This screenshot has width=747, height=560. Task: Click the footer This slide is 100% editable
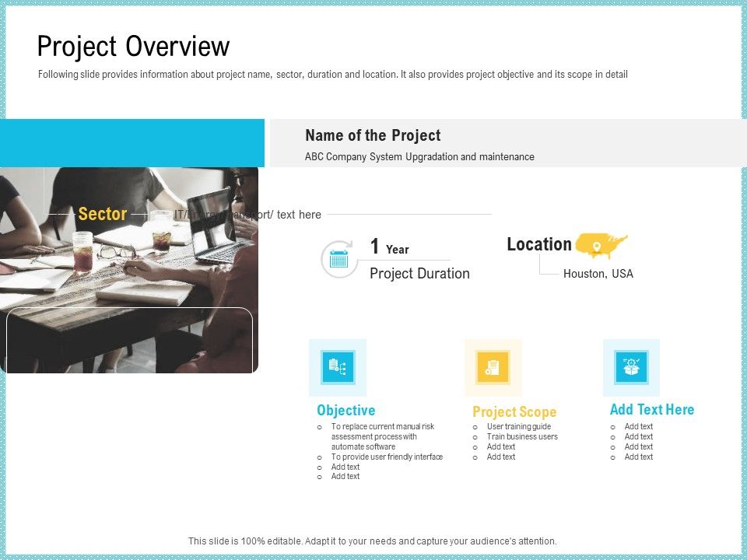click(x=373, y=541)
